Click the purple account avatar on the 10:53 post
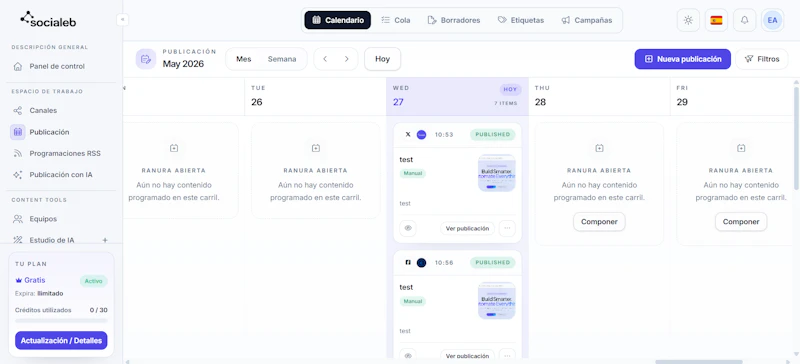Screen dimensions: 800x364 point(421,135)
